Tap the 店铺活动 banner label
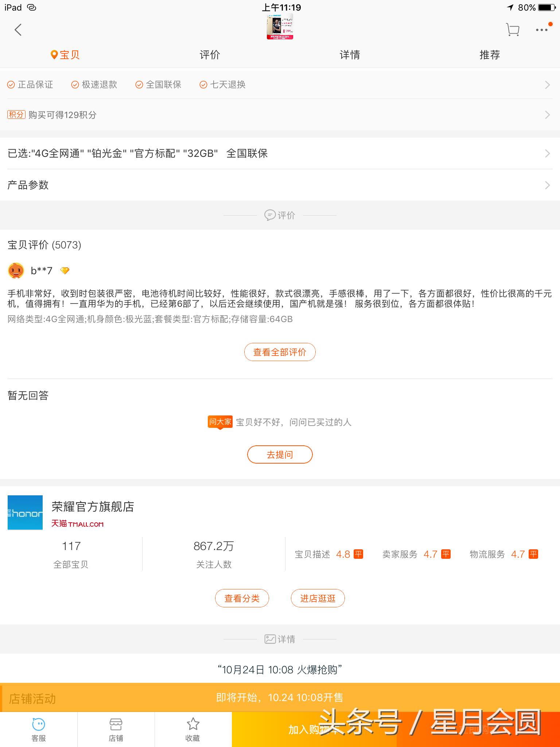This screenshot has height=747, width=560. (x=32, y=699)
